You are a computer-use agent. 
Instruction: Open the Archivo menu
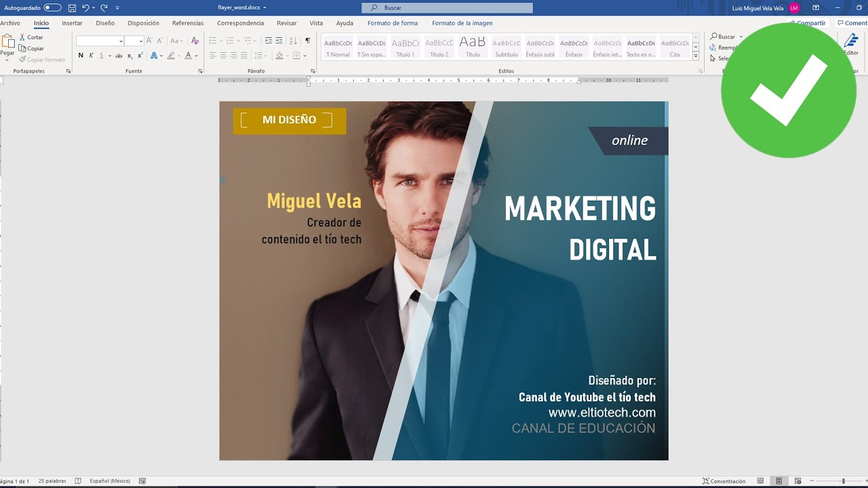[10, 23]
